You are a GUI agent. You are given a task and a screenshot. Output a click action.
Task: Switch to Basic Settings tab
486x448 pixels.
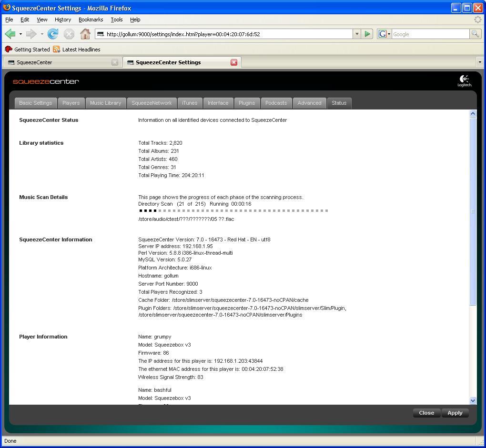[x=36, y=103]
